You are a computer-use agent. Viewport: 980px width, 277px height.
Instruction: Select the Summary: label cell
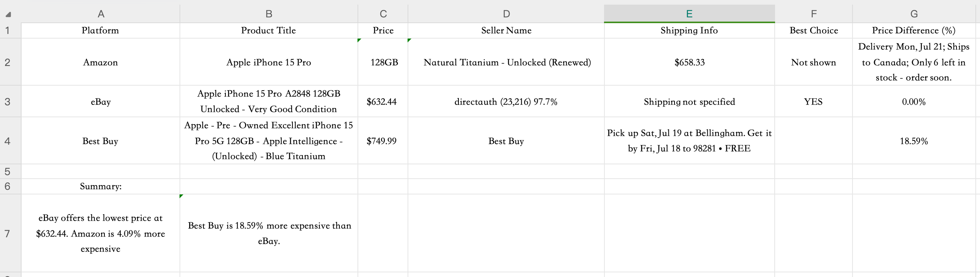[x=101, y=186]
